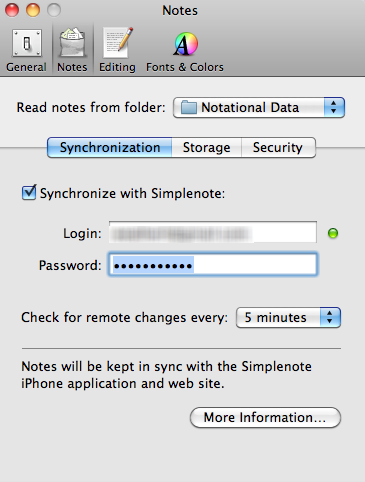The height and width of the screenshot is (482, 365).
Task: Expand the Notational Data folder dropdown
Action: click(x=259, y=108)
